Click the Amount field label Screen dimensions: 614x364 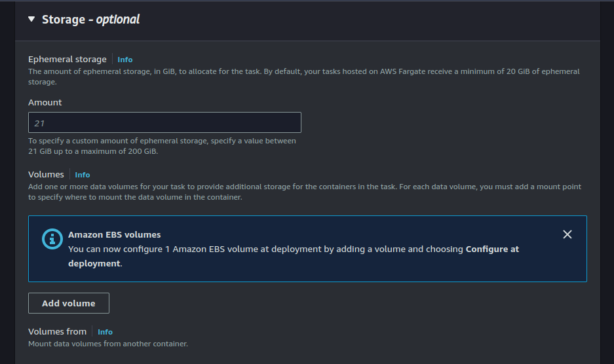45,102
